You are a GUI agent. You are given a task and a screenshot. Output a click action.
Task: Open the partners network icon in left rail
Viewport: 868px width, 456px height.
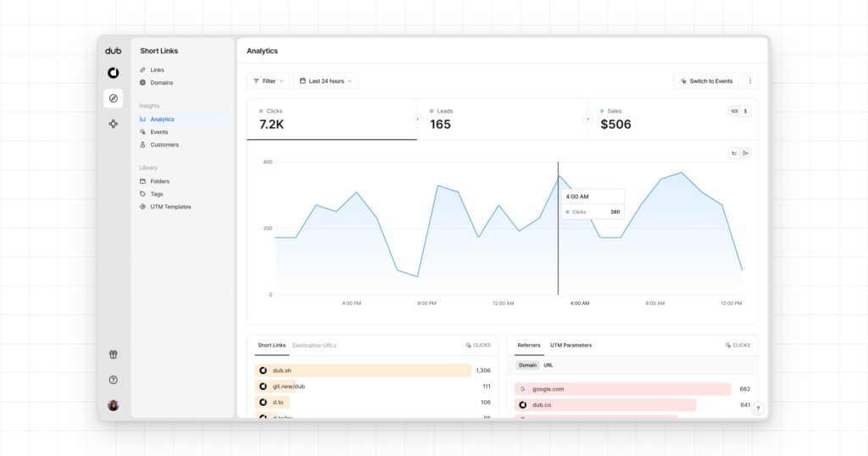pyautogui.click(x=113, y=124)
